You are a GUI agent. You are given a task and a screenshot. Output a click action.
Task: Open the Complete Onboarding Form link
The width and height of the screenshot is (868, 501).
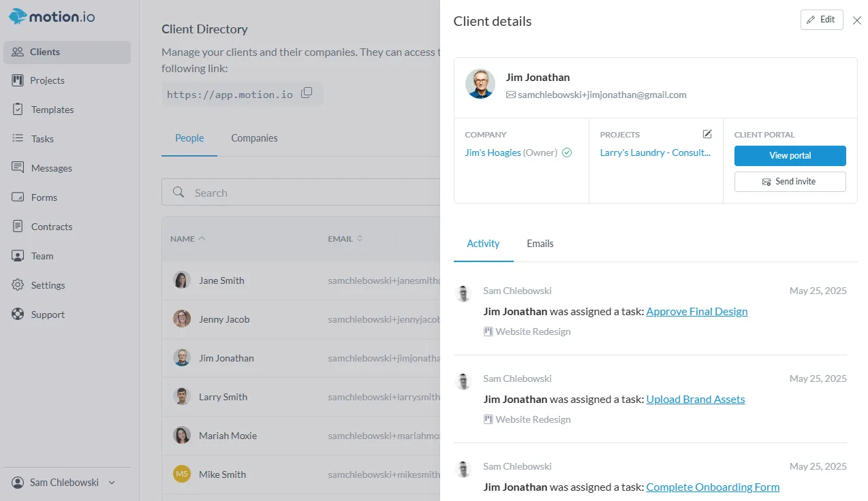click(x=713, y=487)
